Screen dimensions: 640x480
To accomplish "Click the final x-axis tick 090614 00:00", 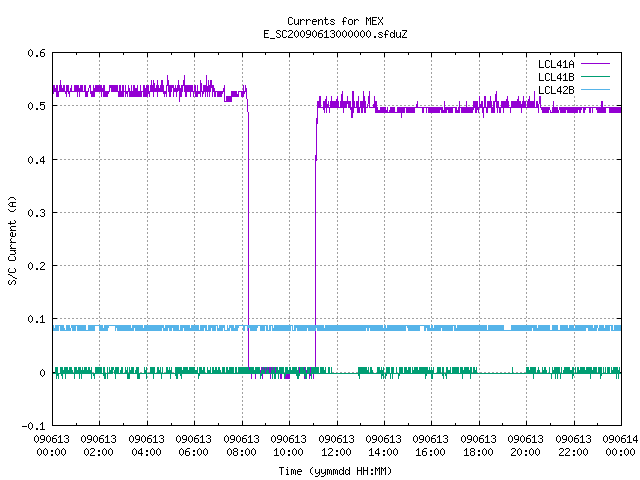I will pyautogui.click(x=620, y=446).
